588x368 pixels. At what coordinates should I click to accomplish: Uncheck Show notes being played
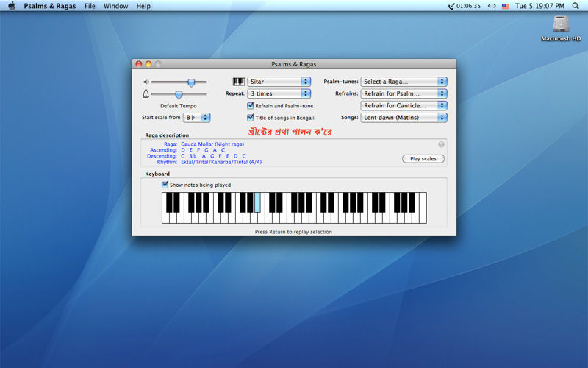(x=165, y=185)
